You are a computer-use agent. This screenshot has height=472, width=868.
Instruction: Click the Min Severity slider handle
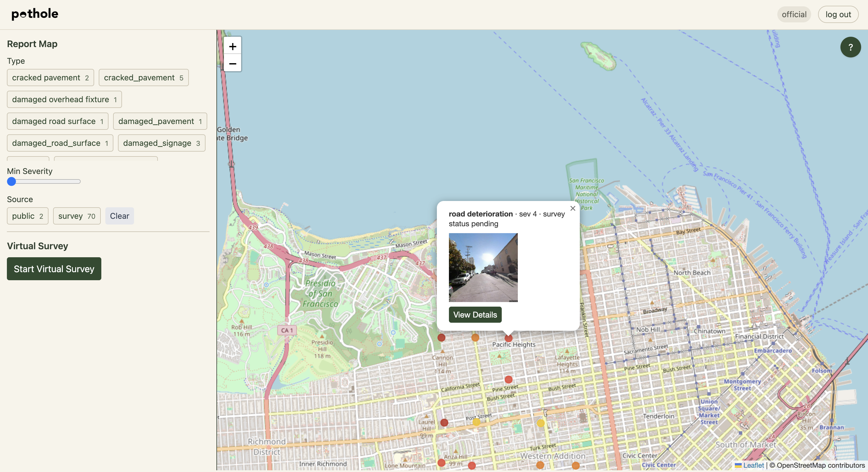click(x=11, y=182)
